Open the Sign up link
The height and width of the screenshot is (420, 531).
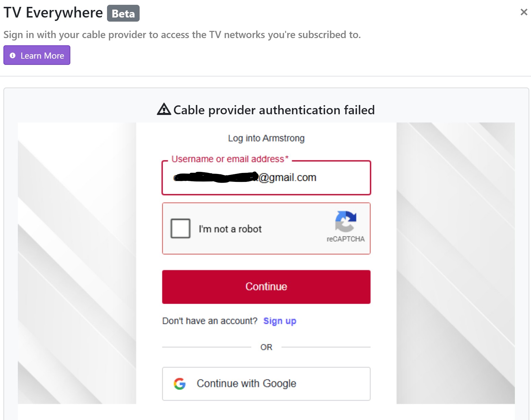pos(280,321)
